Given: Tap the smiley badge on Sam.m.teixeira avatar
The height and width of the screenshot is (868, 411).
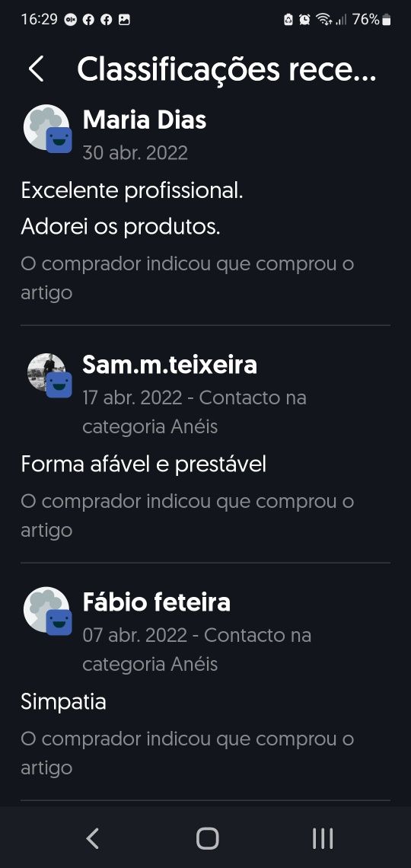Looking at the screenshot, I should [x=59, y=385].
